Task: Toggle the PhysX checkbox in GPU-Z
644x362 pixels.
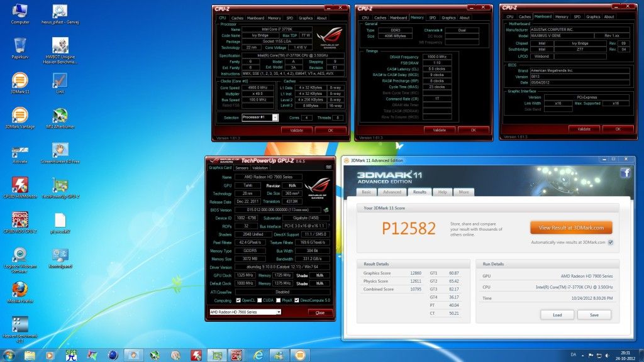Action: coord(278,300)
